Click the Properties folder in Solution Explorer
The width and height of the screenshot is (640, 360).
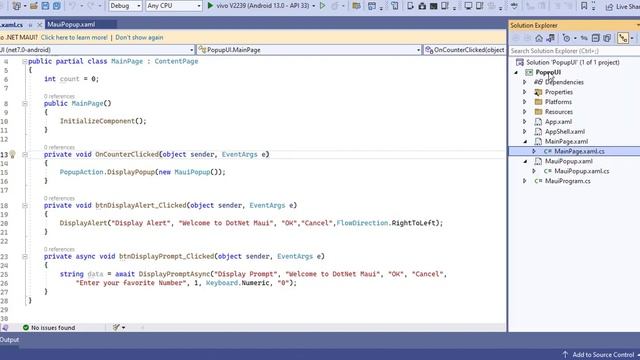click(559, 92)
